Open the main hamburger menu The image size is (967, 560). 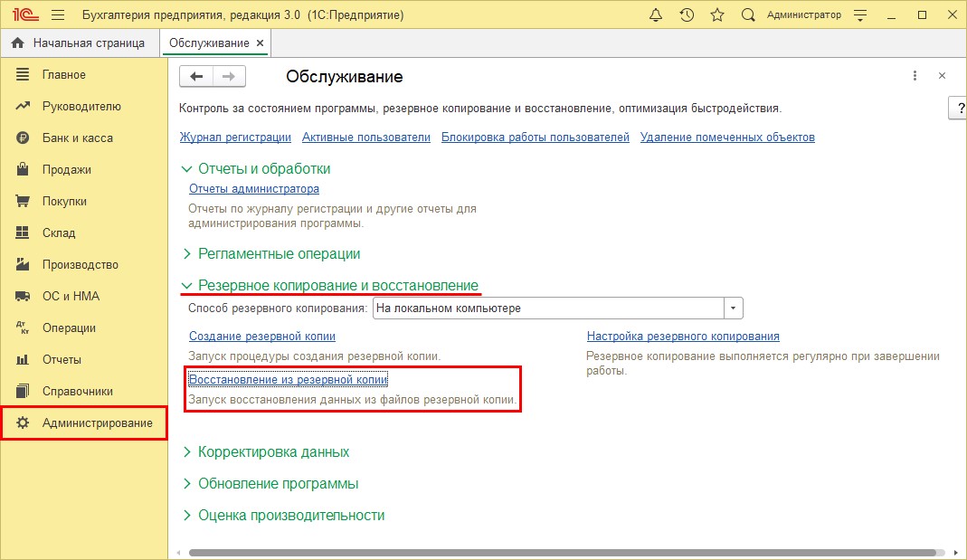pos(56,14)
